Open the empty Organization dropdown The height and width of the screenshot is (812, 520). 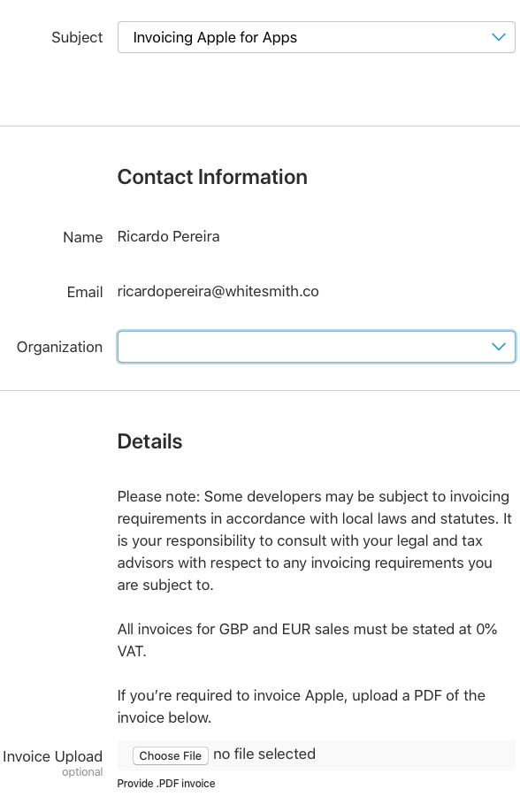(x=316, y=347)
